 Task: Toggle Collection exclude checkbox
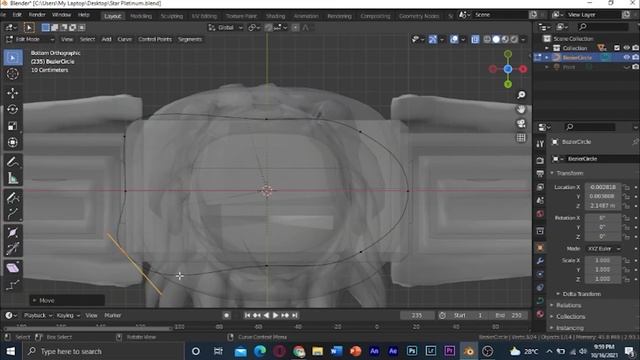click(617, 48)
